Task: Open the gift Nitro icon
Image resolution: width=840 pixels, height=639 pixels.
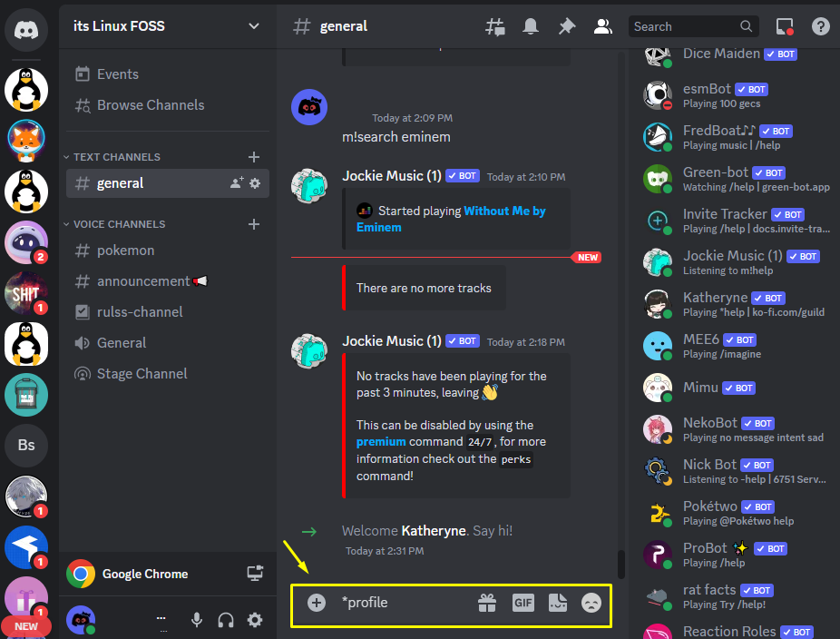Action: pyautogui.click(x=487, y=603)
